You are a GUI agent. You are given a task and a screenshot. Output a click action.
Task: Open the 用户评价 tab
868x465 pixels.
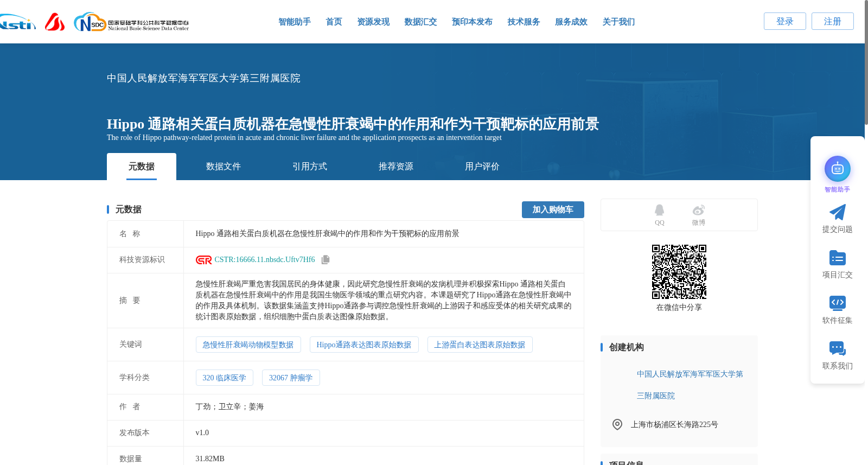coord(482,167)
